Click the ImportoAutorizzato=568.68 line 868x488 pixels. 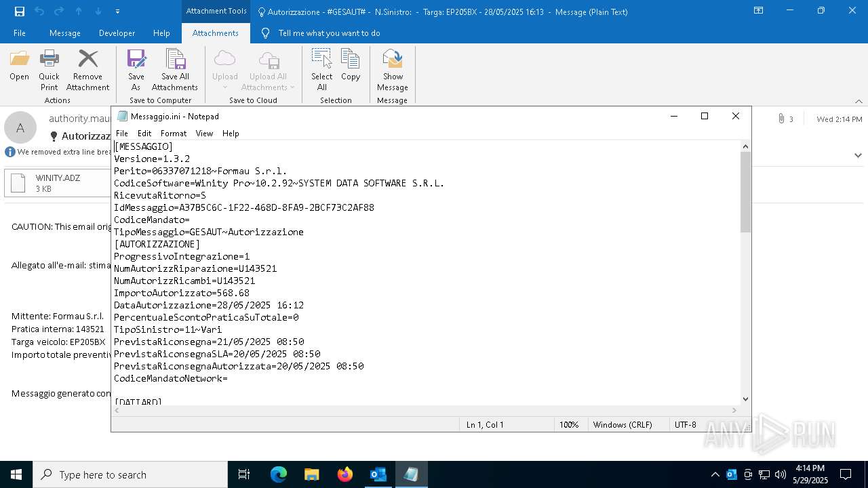tap(182, 293)
